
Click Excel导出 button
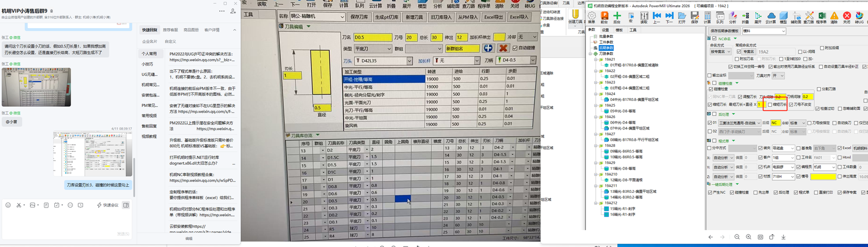click(x=493, y=17)
